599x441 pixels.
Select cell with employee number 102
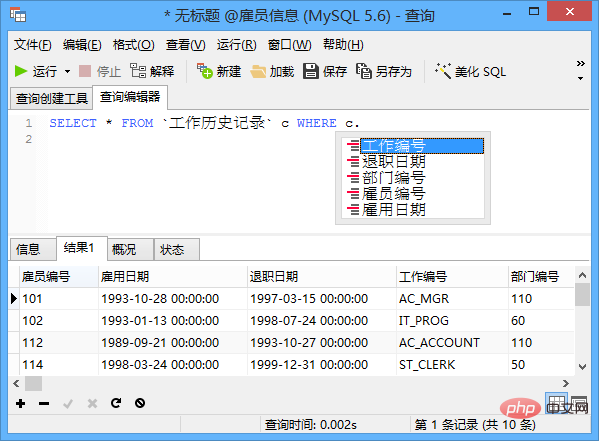point(59,321)
